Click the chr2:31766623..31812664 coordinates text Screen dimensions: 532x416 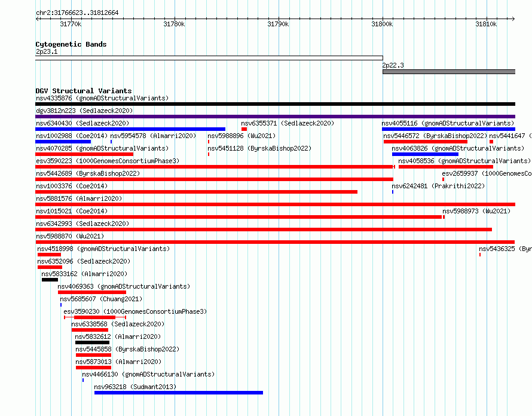point(77,13)
